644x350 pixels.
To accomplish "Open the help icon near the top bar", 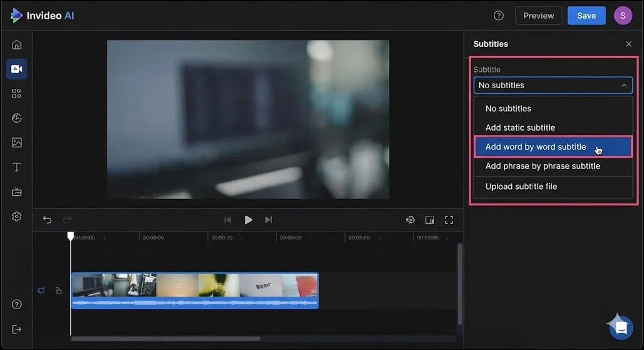I will pyautogui.click(x=499, y=15).
